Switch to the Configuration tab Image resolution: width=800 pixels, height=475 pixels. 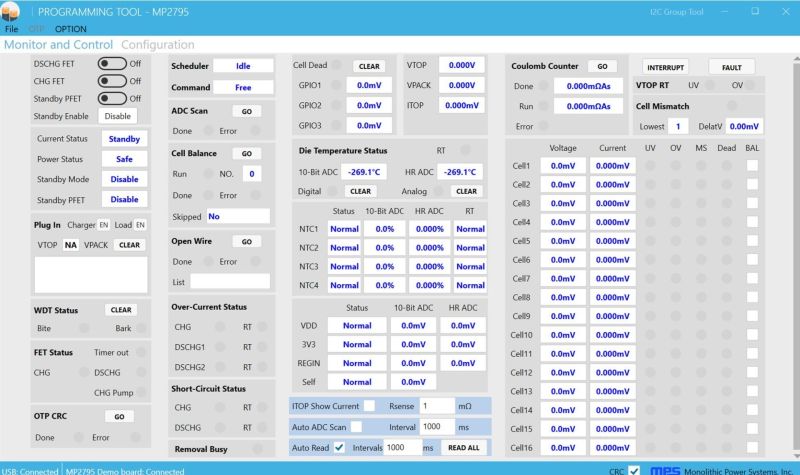158,44
